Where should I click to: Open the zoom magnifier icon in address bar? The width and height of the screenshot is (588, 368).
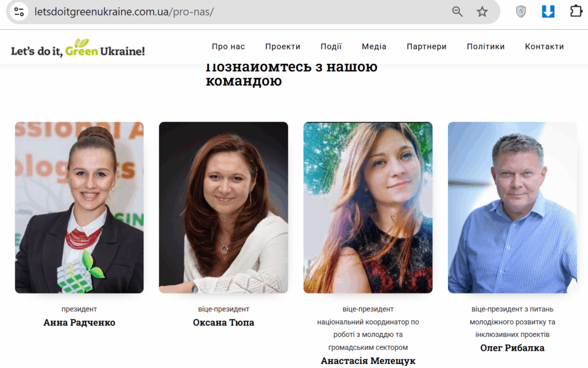tap(457, 11)
